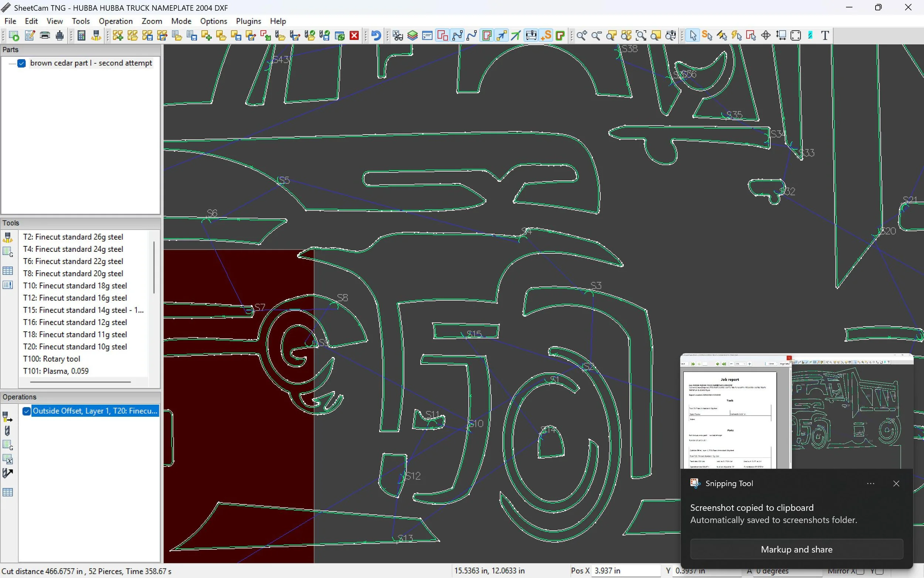
Task: Click the Tools list horizontal scrollbar
Action: tap(80, 382)
